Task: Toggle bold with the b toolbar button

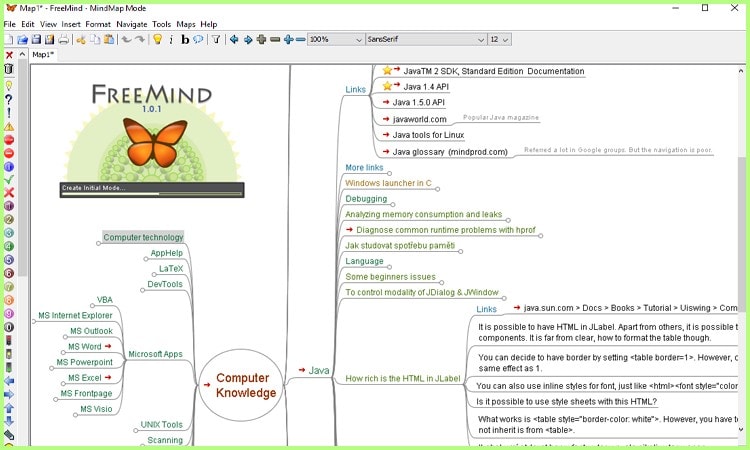Action: 185,39
